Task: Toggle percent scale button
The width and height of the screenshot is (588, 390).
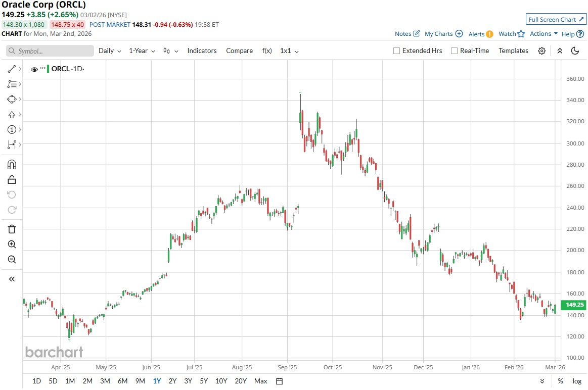Action: coord(560,381)
